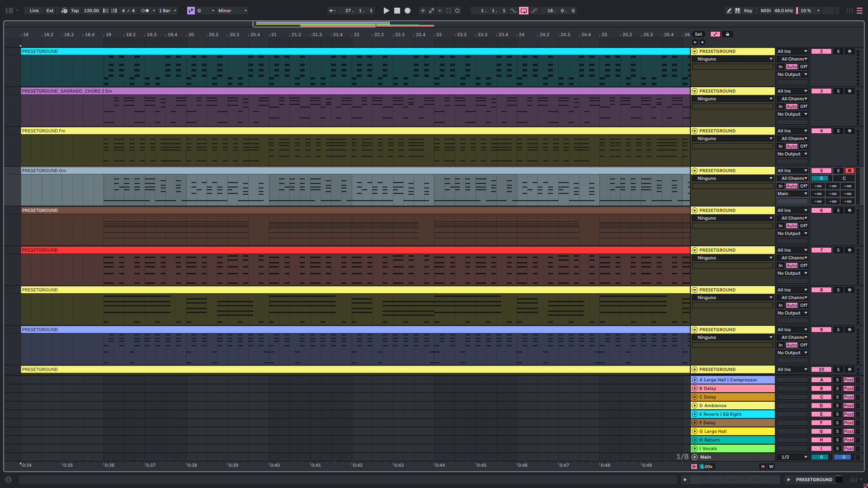The width and height of the screenshot is (868, 488).
Task: Click the Lock Envelopes icon
Action: (x=727, y=34)
